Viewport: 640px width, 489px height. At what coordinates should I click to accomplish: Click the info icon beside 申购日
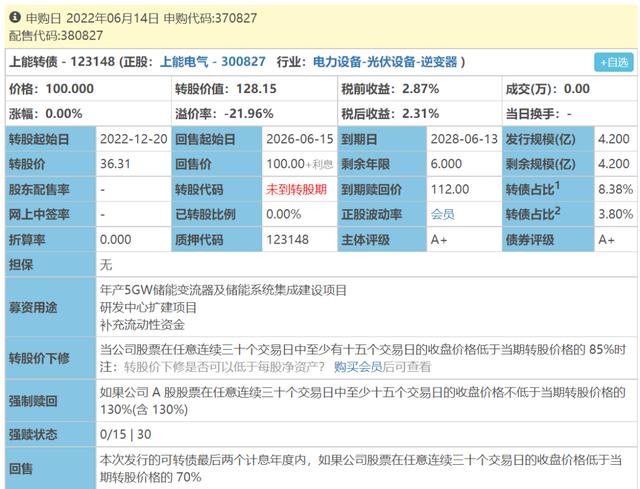[x=15, y=17]
